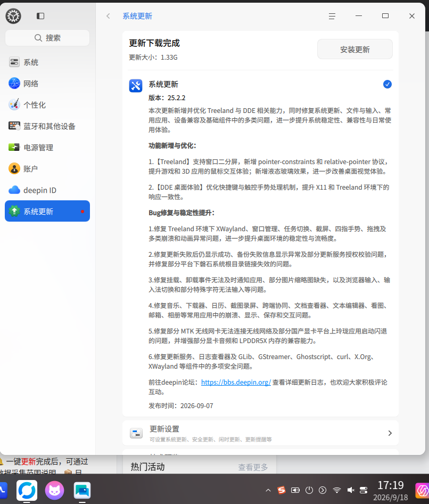Expand 更新设置 with the right chevron
The image size is (429, 504).
pyautogui.click(x=390, y=433)
